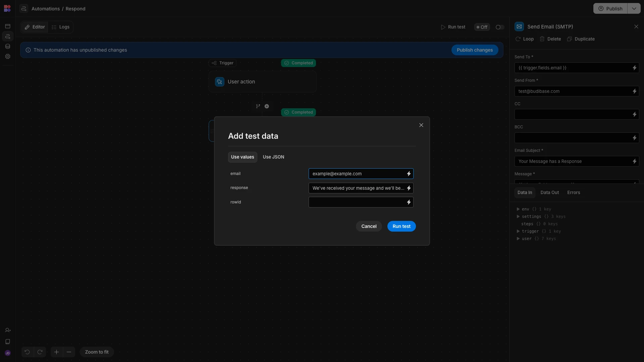The width and height of the screenshot is (644, 362).
Task: Click Zoom to fit
Action: 97,352
